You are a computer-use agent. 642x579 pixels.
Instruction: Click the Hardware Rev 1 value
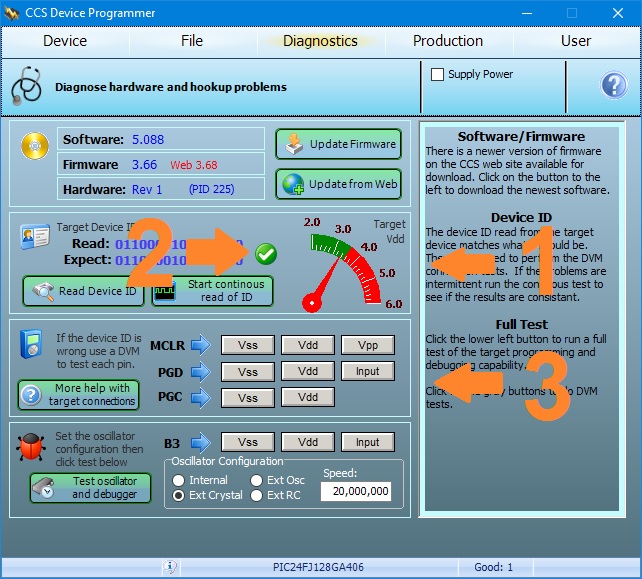point(147,190)
